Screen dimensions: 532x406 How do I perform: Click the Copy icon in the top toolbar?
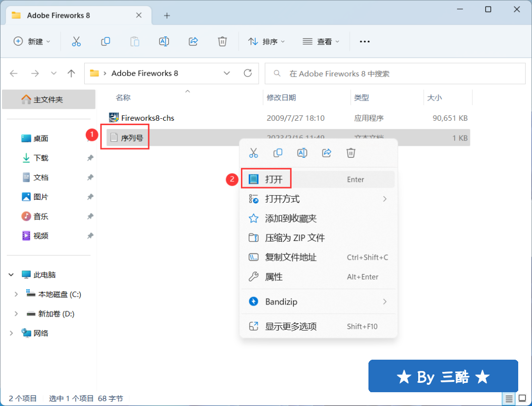click(x=105, y=41)
